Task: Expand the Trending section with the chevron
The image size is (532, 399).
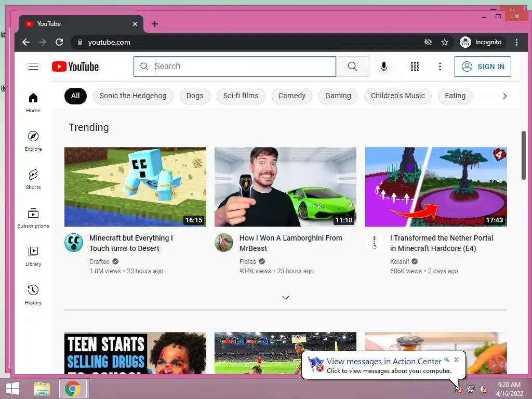Action: (x=286, y=298)
